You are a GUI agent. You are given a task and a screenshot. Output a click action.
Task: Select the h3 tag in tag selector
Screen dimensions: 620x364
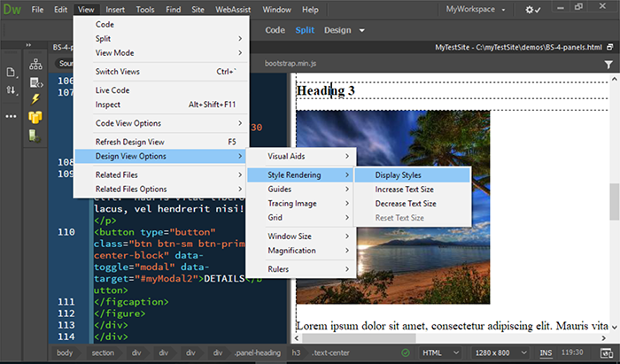pos(296,352)
